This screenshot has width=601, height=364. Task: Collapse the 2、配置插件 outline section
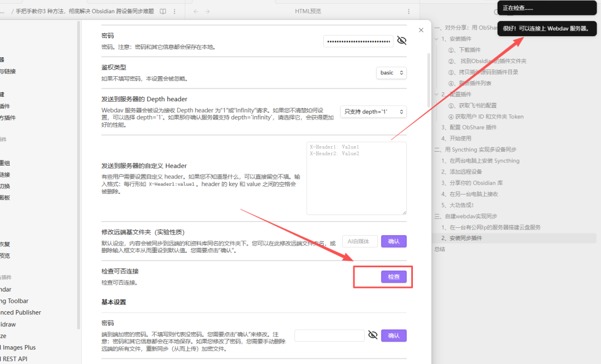click(437, 94)
